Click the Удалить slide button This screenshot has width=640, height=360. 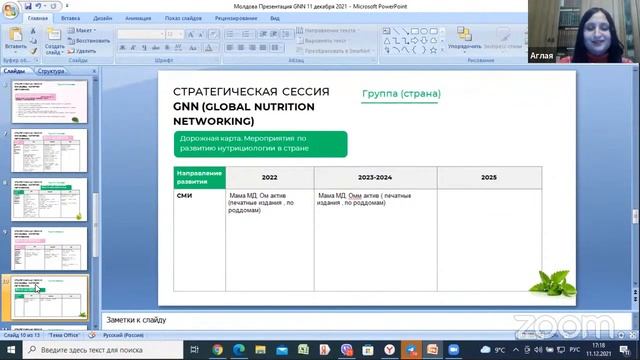(x=82, y=51)
